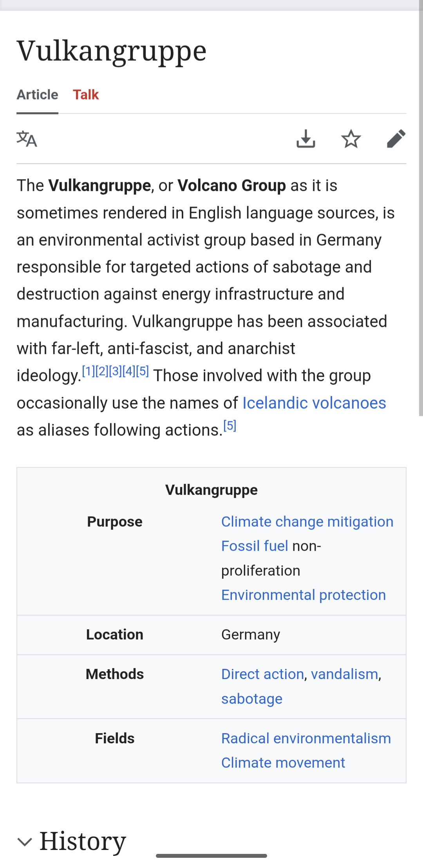Download the article with the download icon
423x868 pixels.
[305, 139]
